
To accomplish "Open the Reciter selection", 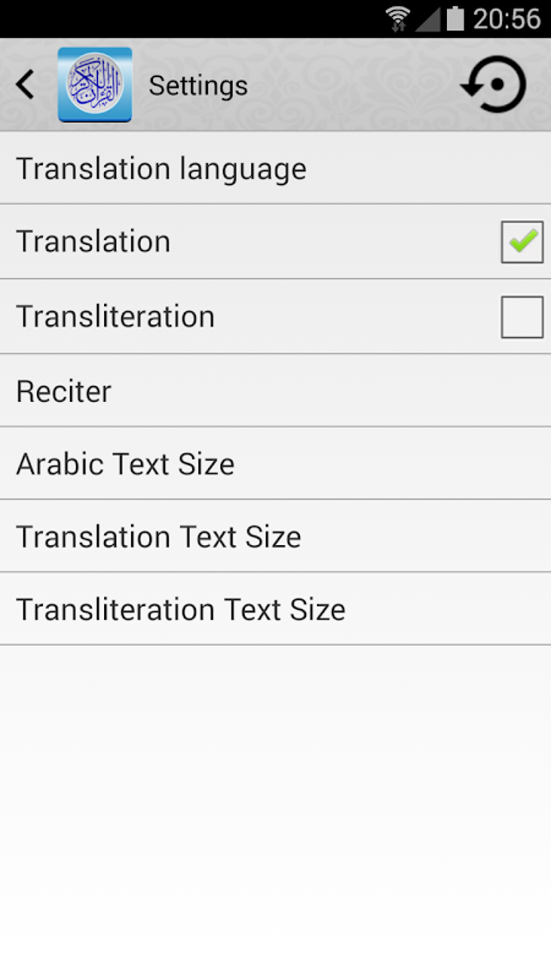I will coord(275,391).
